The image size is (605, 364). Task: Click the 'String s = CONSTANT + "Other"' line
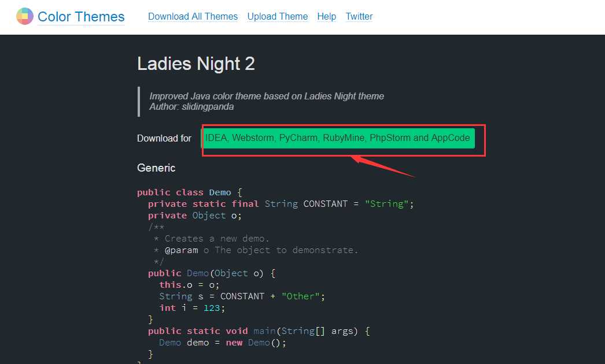242,296
